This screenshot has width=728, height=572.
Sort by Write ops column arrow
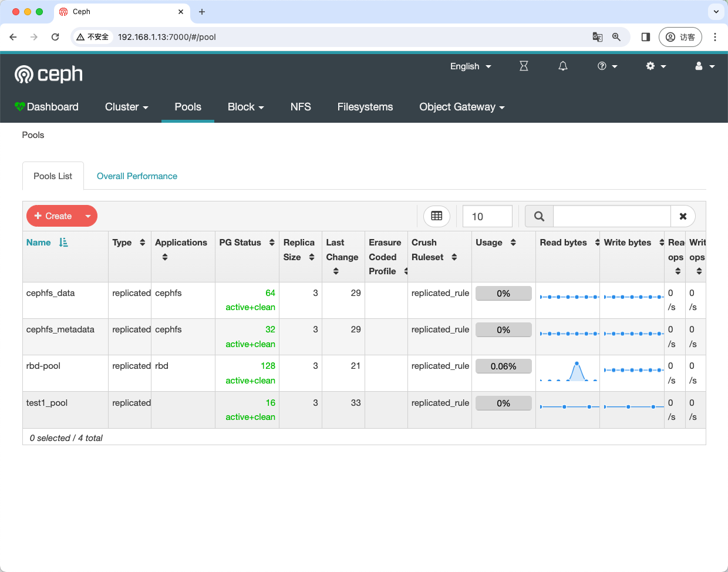pyautogui.click(x=699, y=271)
